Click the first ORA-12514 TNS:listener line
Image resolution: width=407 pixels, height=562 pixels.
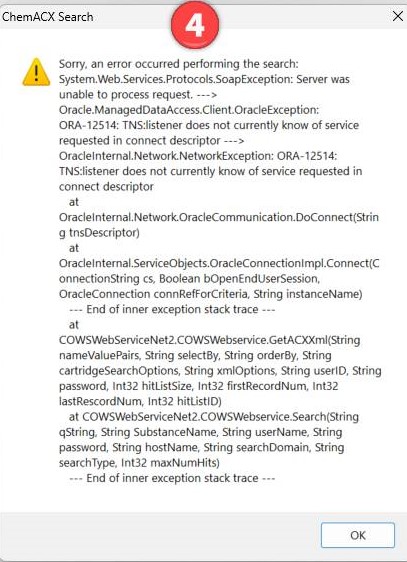point(209,125)
